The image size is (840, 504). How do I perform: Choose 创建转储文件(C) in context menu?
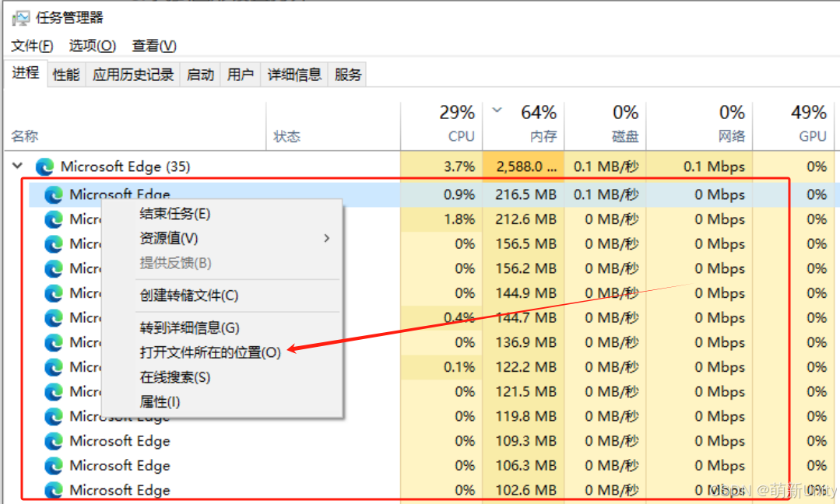coord(222,296)
